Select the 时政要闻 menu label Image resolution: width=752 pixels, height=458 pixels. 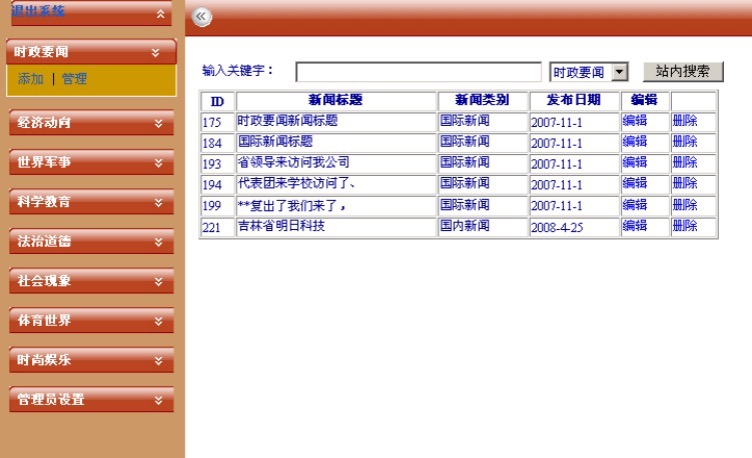click(41, 52)
